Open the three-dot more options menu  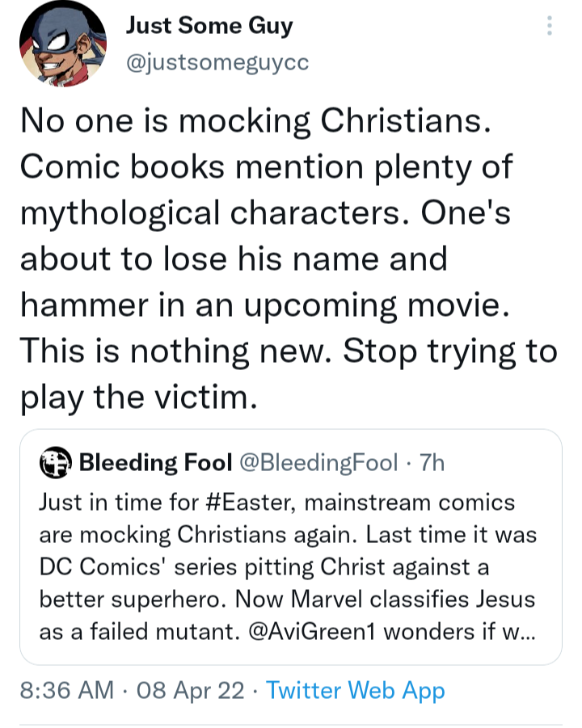tap(550, 26)
